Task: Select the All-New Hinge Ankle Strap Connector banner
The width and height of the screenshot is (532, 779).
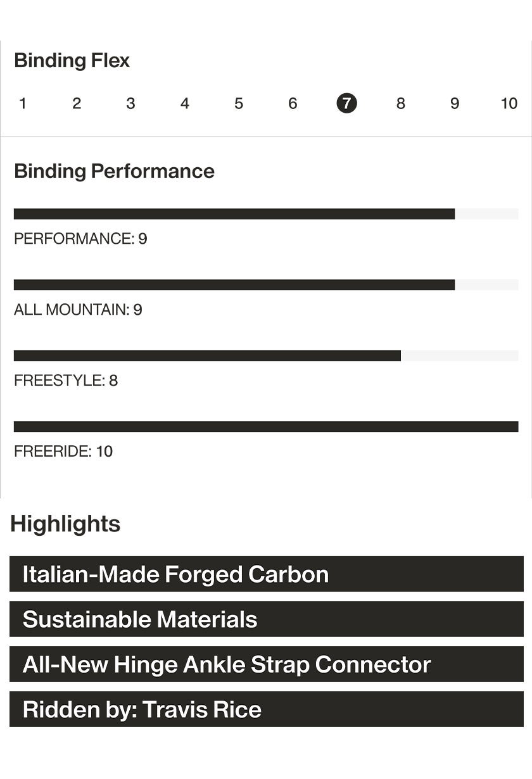Action: tap(267, 664)
